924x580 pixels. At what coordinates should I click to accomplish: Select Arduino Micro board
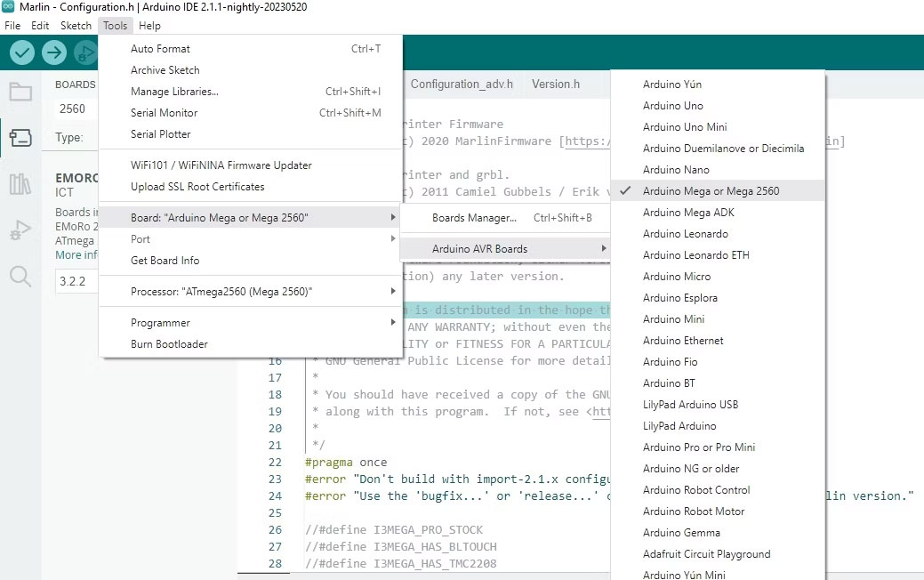click(718, 276)
